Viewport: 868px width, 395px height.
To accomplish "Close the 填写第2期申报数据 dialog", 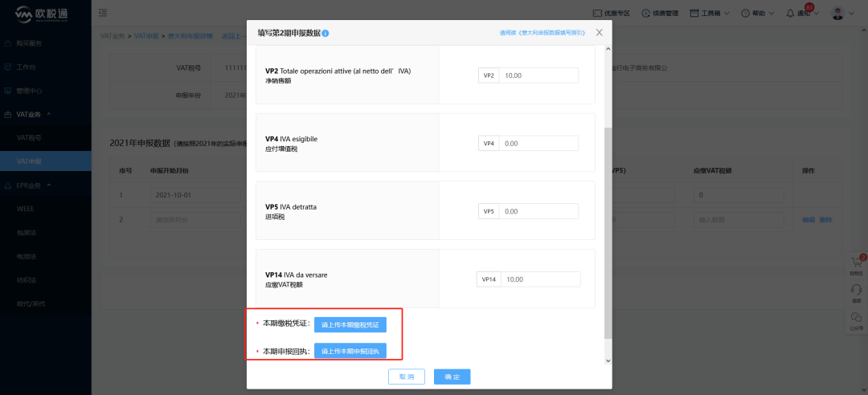I will click(599, 33).
